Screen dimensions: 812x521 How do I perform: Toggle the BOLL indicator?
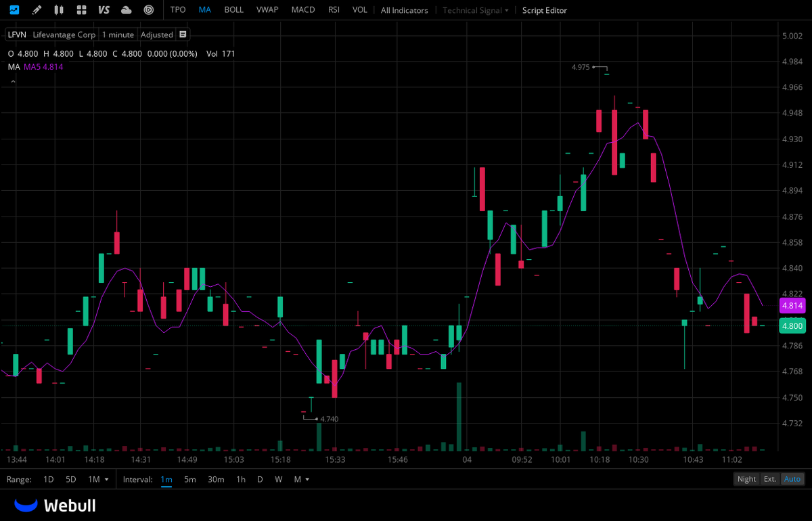[x=234, y=10]
